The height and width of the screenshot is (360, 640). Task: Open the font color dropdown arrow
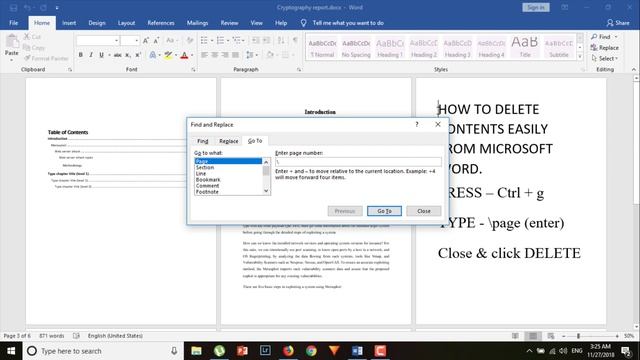click(x=192, y=55)
